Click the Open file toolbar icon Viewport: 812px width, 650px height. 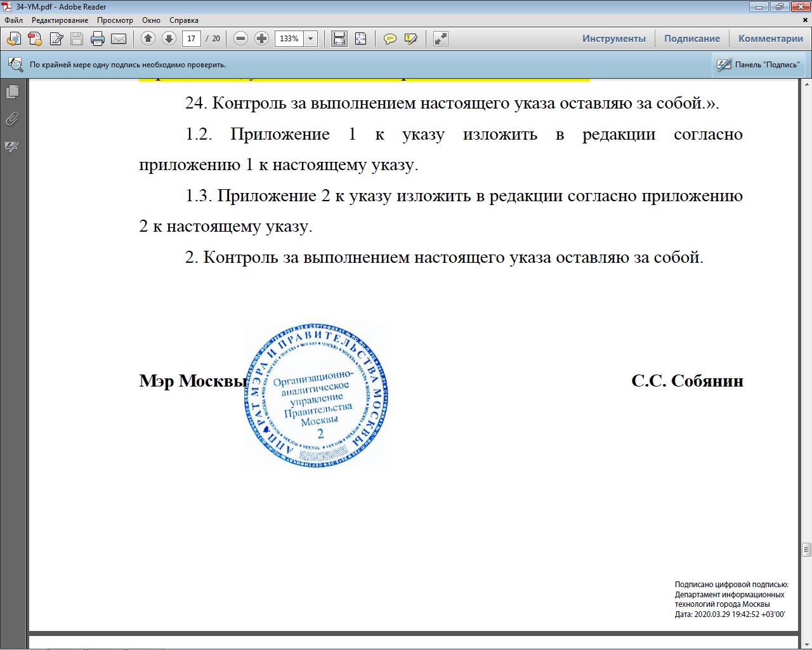[x=13, y=39]
